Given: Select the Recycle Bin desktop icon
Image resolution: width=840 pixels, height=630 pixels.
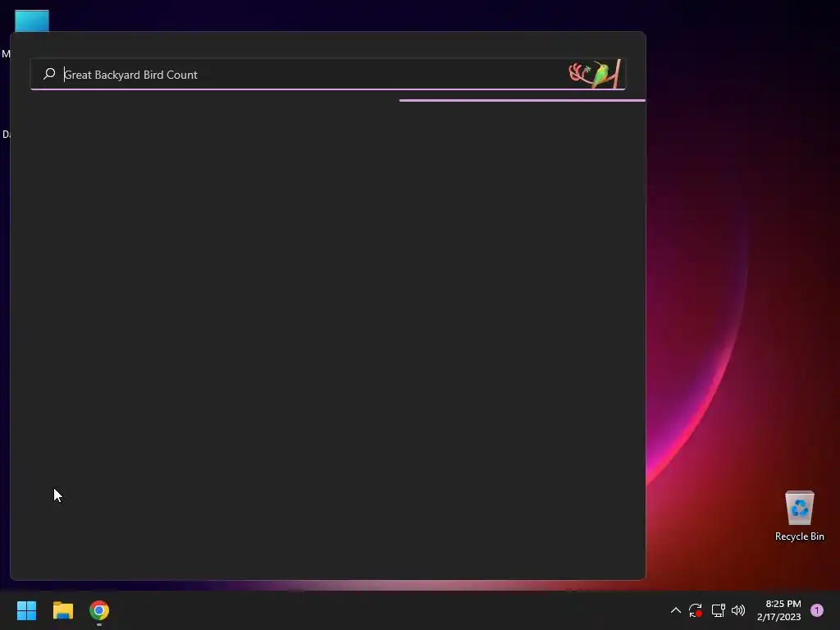Looking at the screenshot, I should (x=799, y=516).
